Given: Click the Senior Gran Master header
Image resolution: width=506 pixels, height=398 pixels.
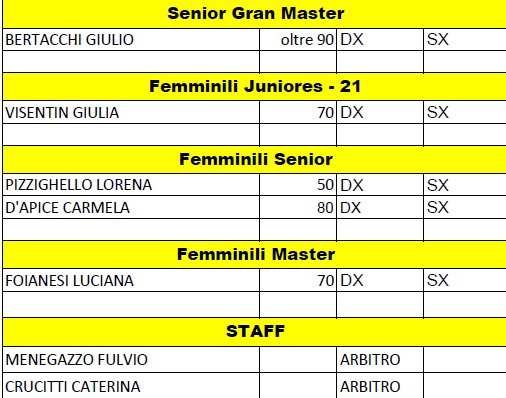Looking at the screenshot, I should pyautogui.click(x=254, y=14).
